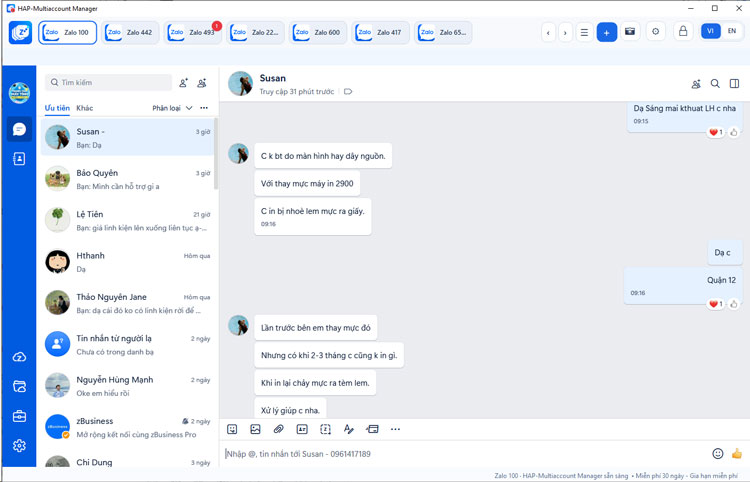
Task: Open the Bảo Quyên conversation
Action: [x=127, y=179]
